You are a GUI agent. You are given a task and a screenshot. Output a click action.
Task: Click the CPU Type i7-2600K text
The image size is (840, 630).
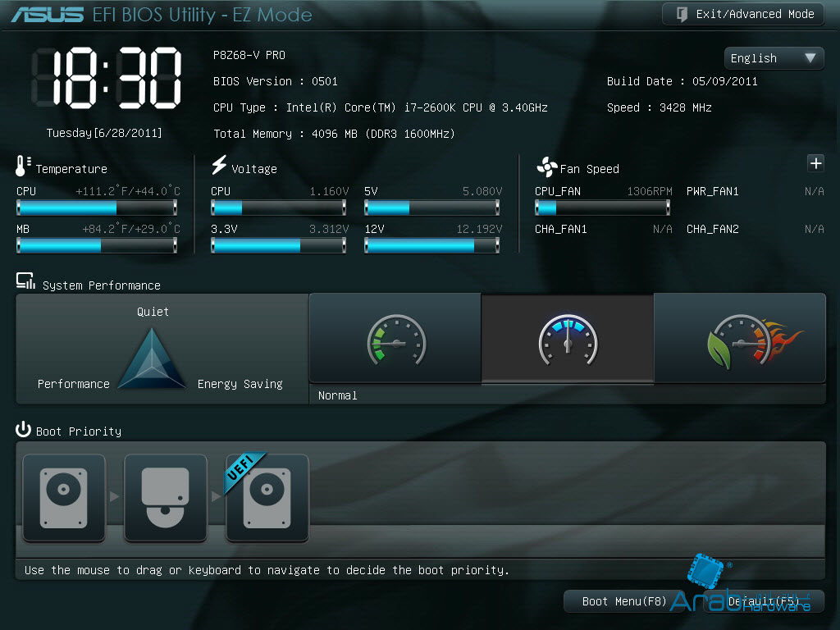[x=381, y=107]
